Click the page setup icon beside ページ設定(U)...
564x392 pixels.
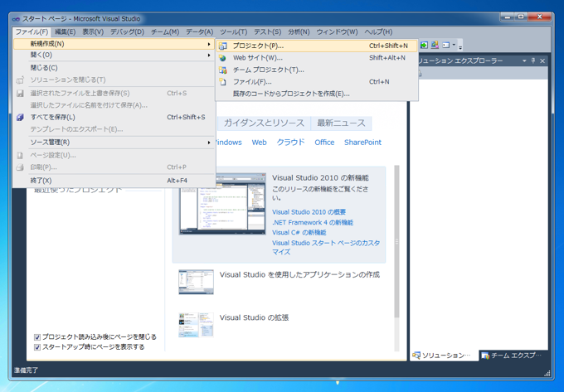point(20,156)
